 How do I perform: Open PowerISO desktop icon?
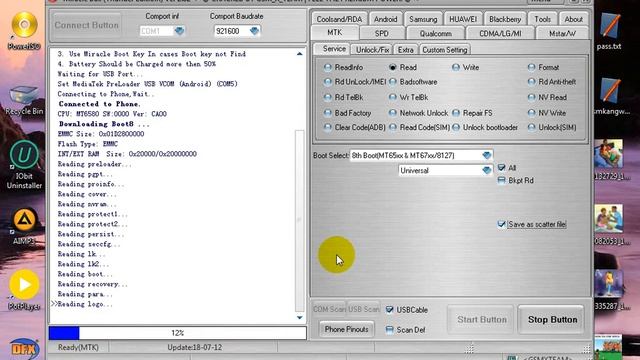tap(24, 31)
